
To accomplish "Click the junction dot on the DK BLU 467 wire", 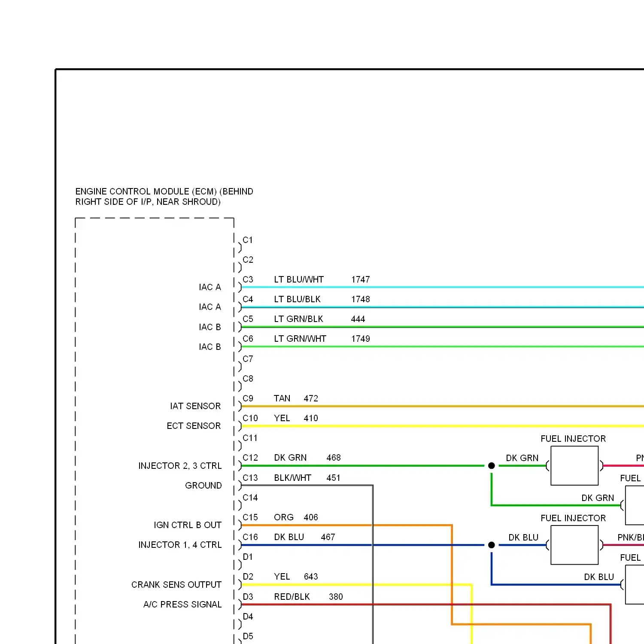I will coord(491,545).
